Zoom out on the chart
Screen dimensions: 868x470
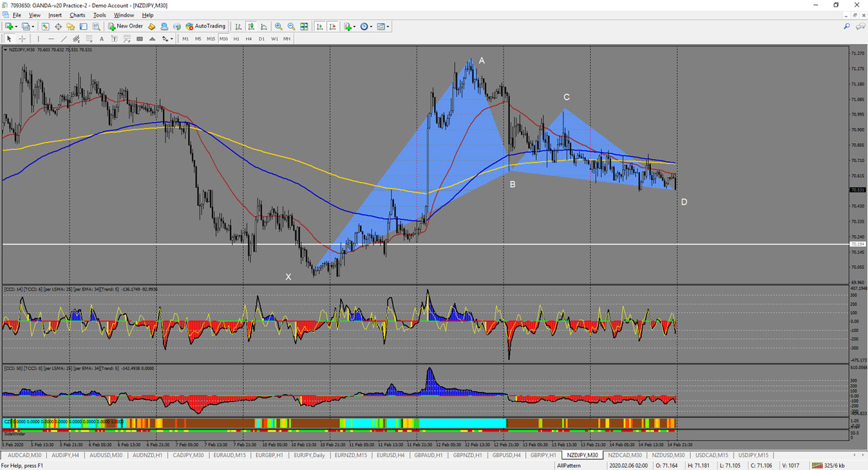pos(291,26)
